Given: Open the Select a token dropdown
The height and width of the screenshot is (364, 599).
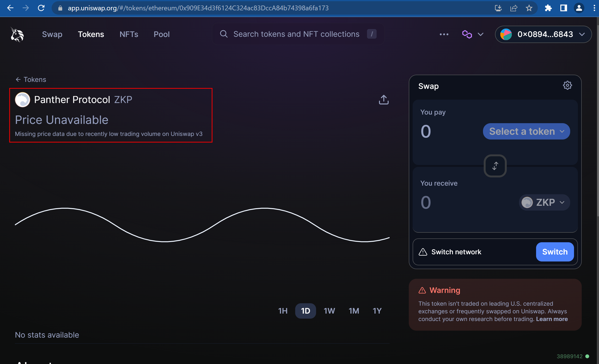Looking at the screenshot, I should (x=526, y=131).
